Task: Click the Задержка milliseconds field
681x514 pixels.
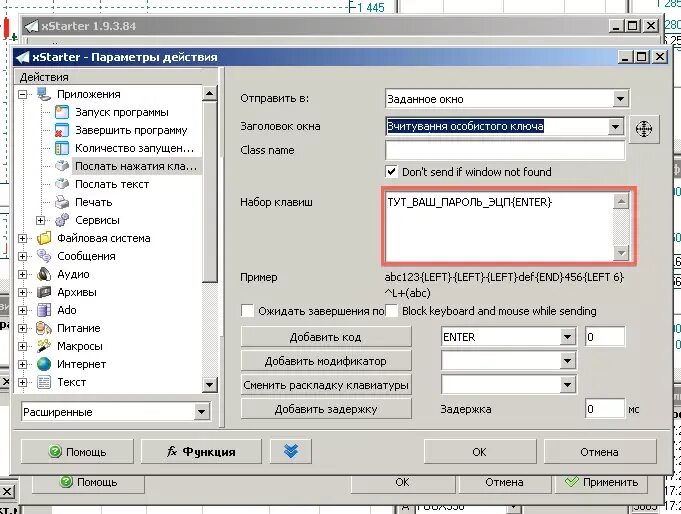Action: 605,409
